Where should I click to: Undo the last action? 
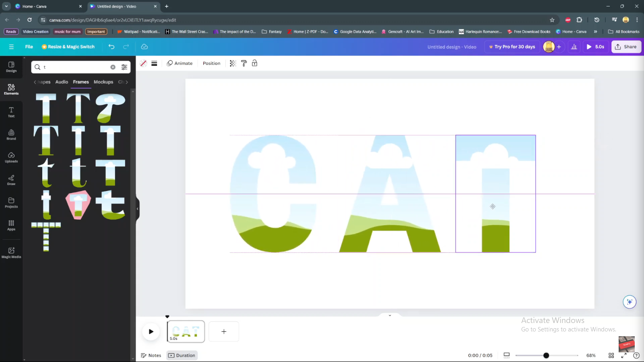pyautogui.click(x=111, y=47)
